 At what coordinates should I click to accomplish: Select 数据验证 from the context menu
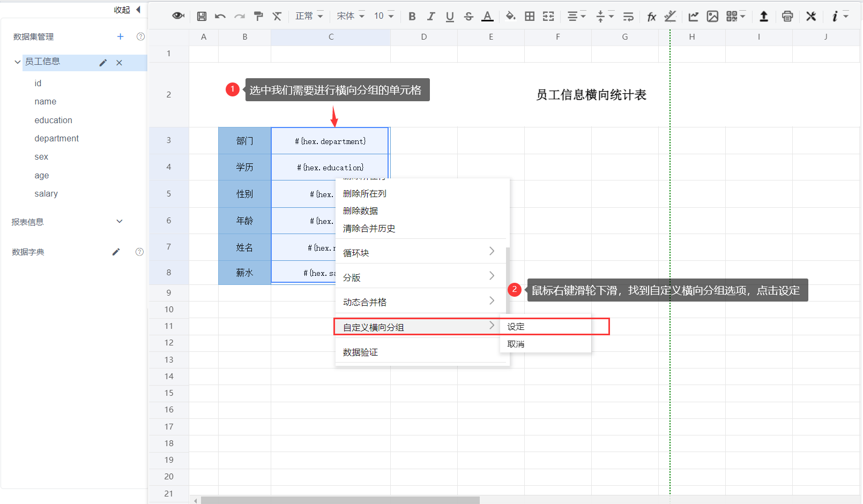coord(360,352)
